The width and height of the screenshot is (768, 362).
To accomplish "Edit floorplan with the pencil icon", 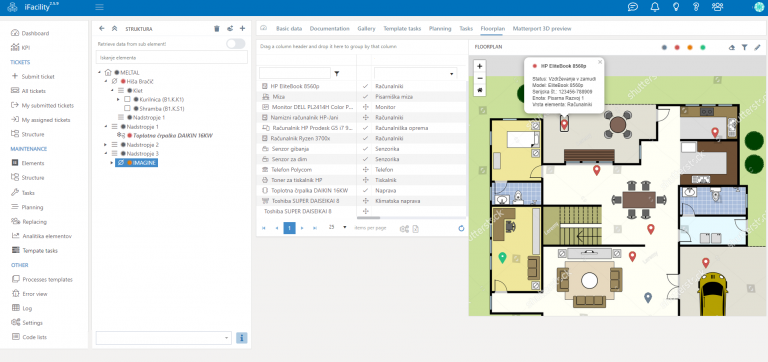I will (757, 48).
